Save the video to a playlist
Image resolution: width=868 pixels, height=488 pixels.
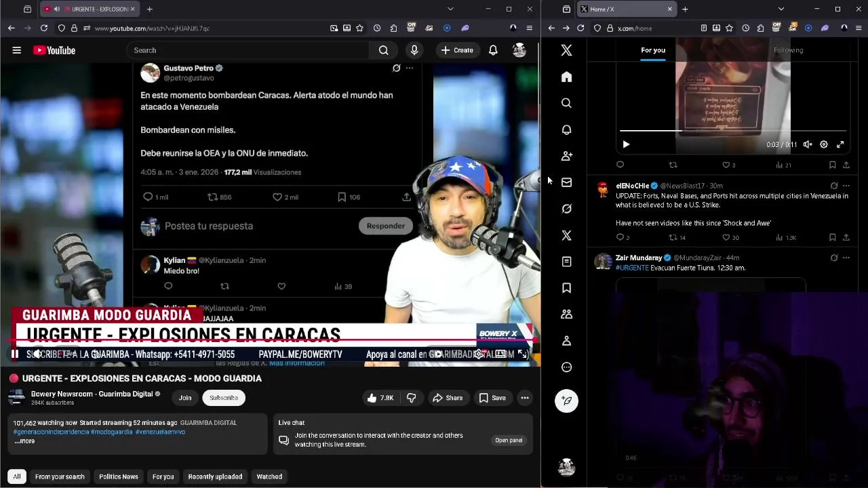click(x=493, y=398)
